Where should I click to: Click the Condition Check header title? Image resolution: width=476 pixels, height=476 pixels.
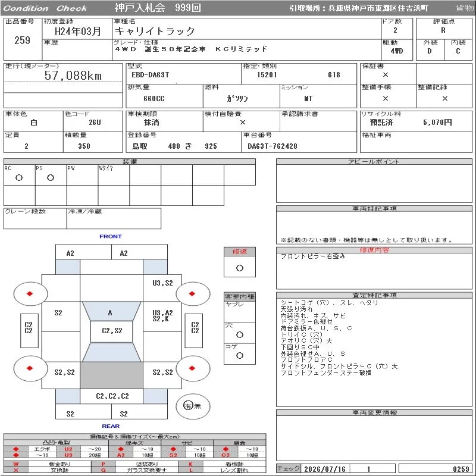(45, 8)
